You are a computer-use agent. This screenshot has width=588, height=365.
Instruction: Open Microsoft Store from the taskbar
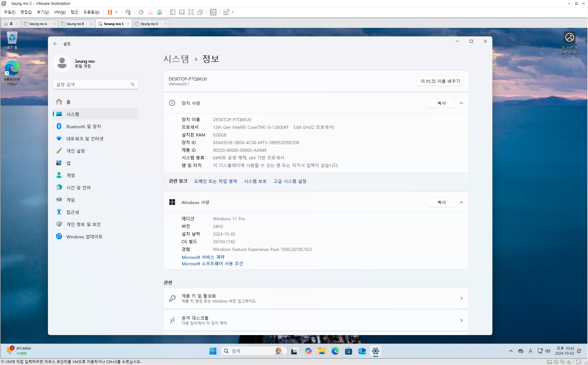348,351
